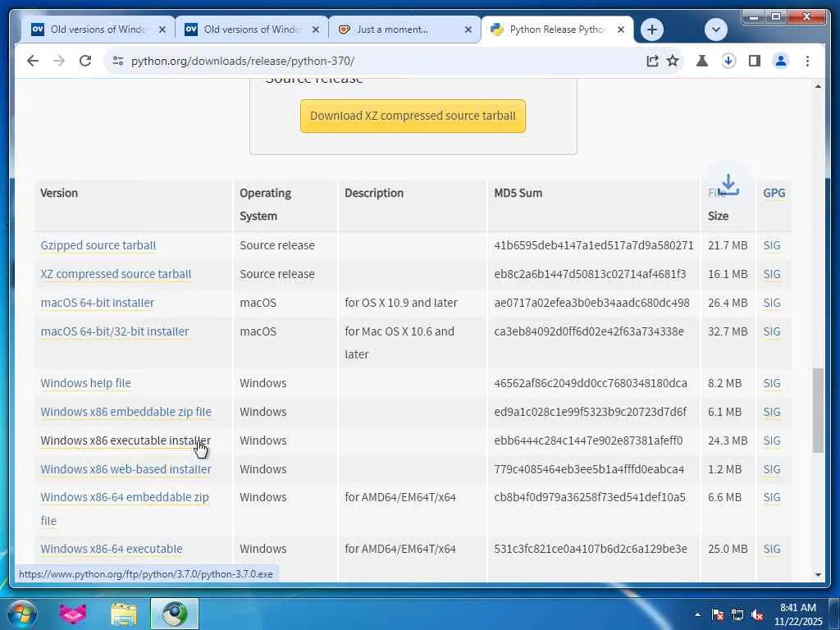The height and width of the screenshot is (630, 840).
Task: Download Windows help file
Action: tap(85, 383)
